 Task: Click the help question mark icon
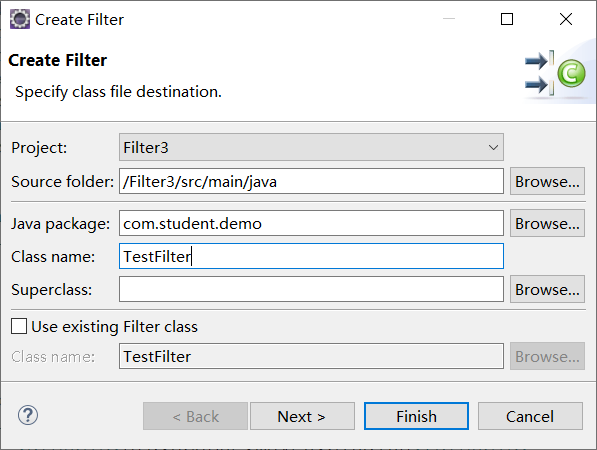point(28,415)
